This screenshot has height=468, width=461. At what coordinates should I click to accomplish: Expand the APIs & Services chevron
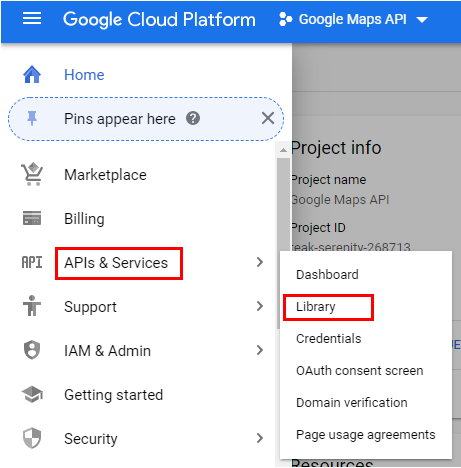pyautogui.click(x=260, y=262)
